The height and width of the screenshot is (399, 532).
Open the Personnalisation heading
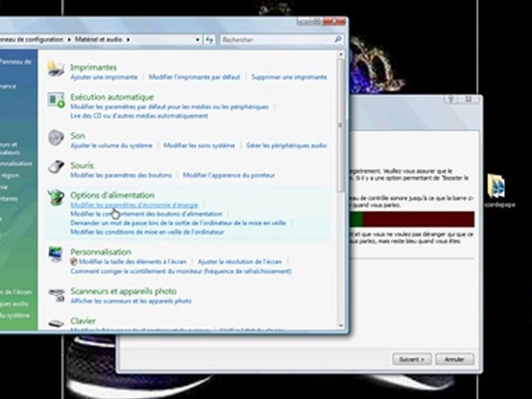pos(101,252)
